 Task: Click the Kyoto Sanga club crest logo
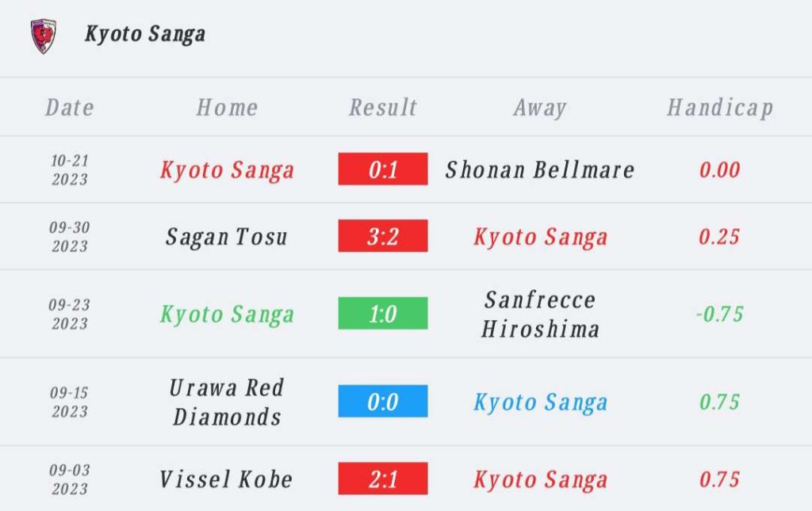(44, 36)
